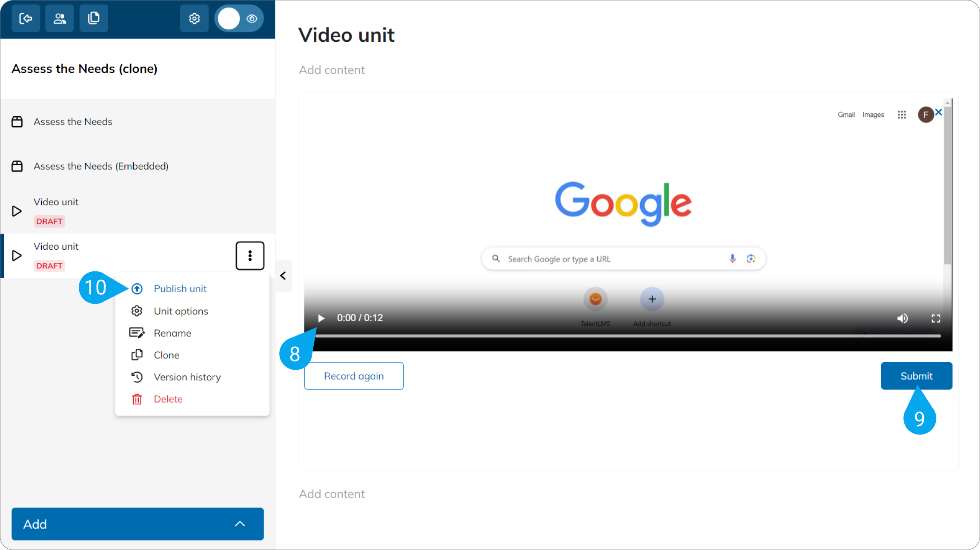Submit the recorded video
The width and height of the screenshot is (980, 550).
(x=917, y=376)
